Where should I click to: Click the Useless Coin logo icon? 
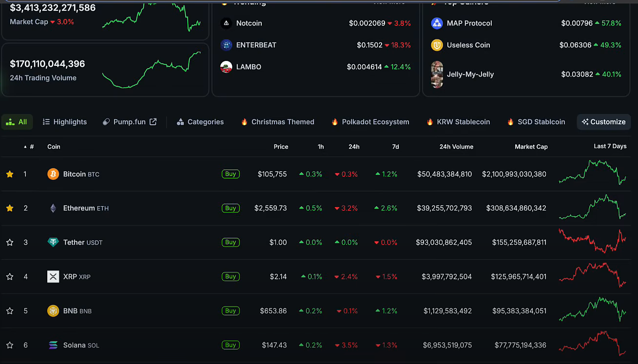click(x=437, y=45)
